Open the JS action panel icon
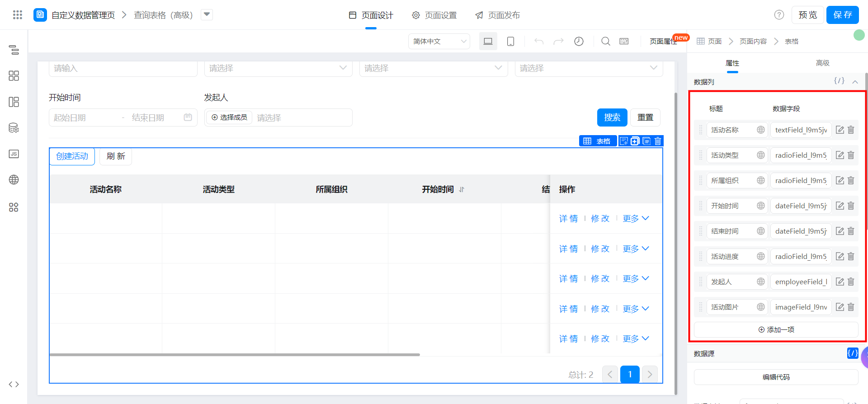The height and width of the screenshot is (404, 868). tap(14, 154)
